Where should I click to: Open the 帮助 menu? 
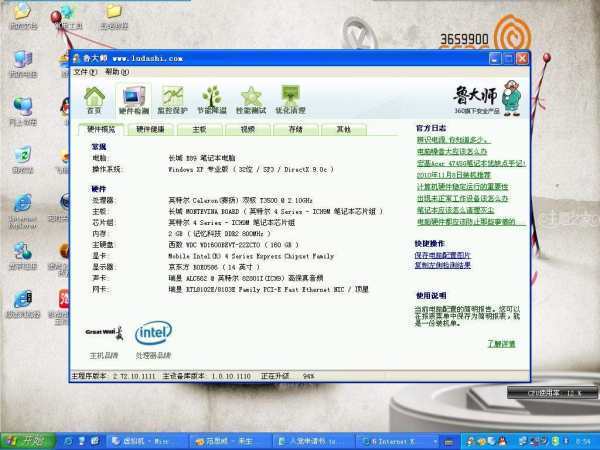click(117, 72)
